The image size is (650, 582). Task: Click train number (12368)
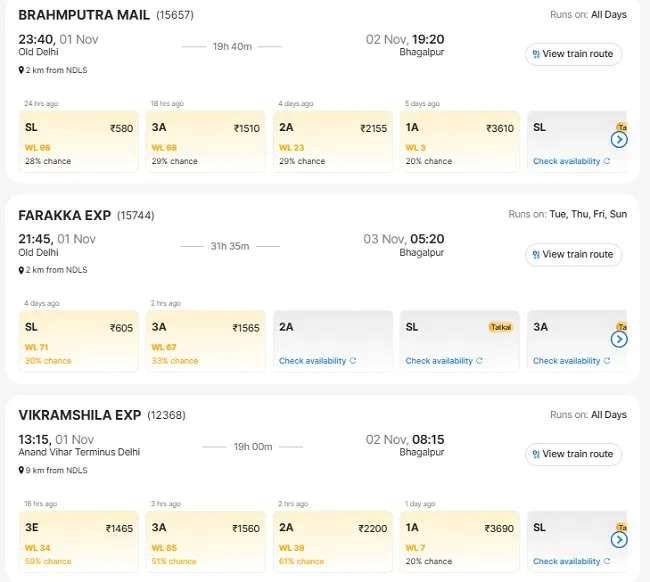[x=166, y=415]
